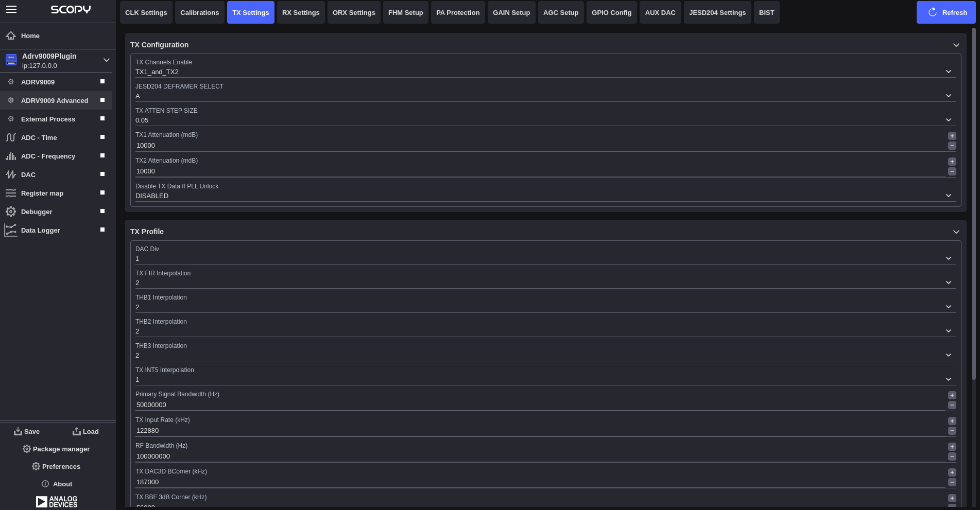Increase TX1 Attenuation with plus button
The width and height of the screenshot is (980, 510).
952,136
